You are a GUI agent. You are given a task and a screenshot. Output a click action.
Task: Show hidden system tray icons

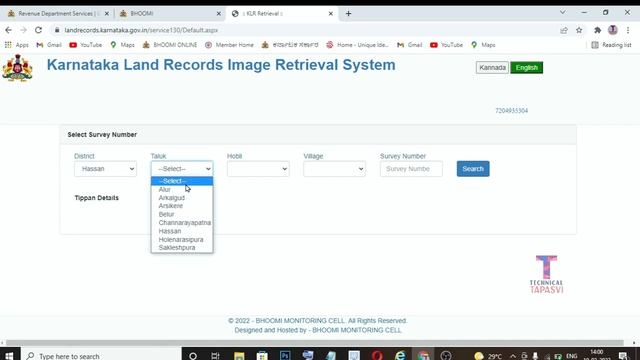[x=513, y=356]
